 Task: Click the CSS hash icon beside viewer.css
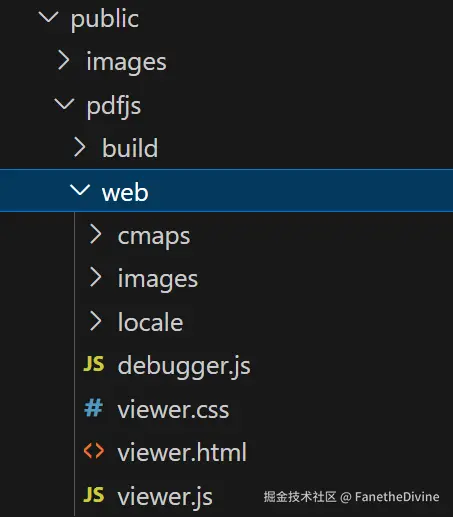coord(93,408)
